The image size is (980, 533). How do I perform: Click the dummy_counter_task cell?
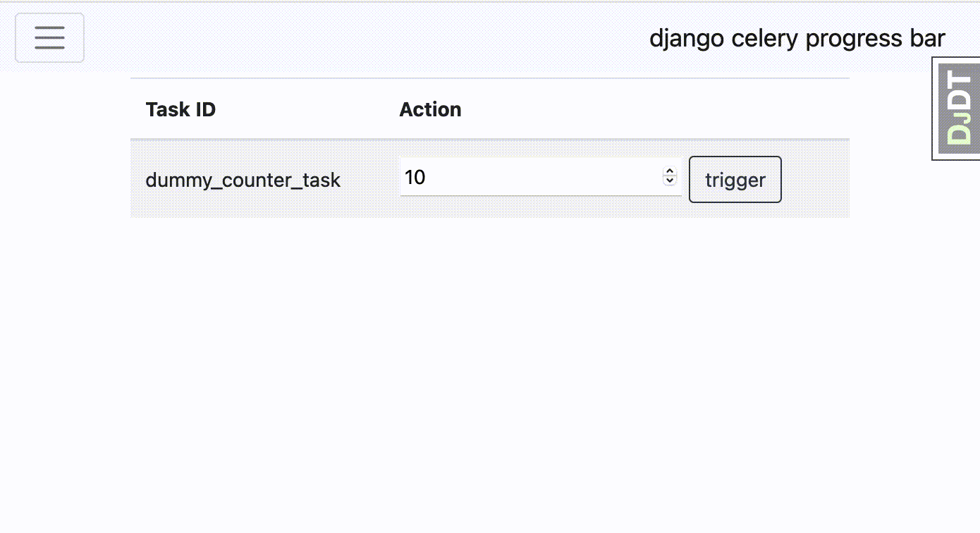[243, 180]
